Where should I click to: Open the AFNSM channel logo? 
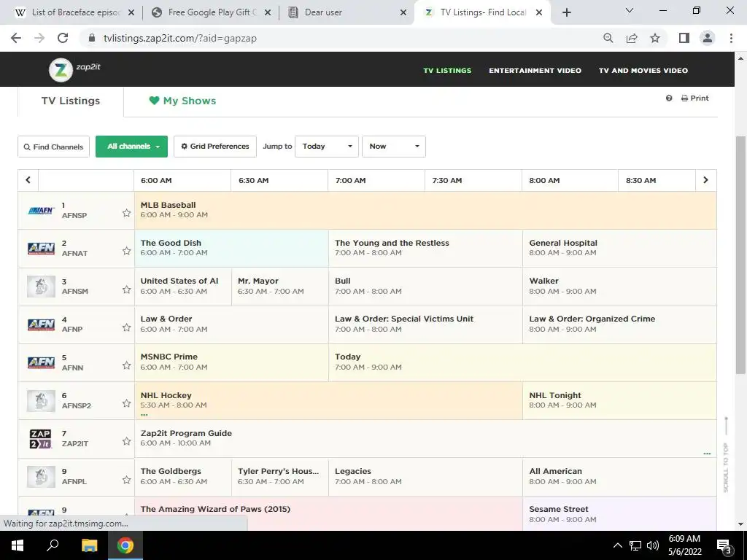[41, 287]
